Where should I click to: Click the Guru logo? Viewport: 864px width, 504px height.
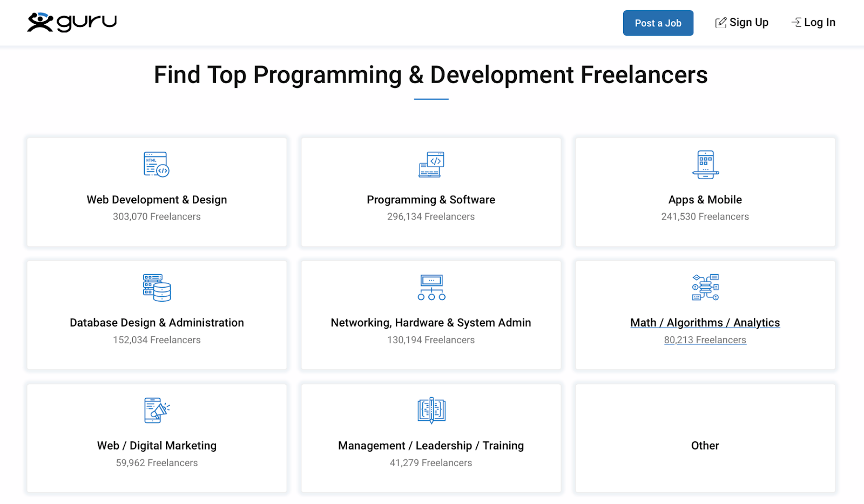[x=72, y=22]
